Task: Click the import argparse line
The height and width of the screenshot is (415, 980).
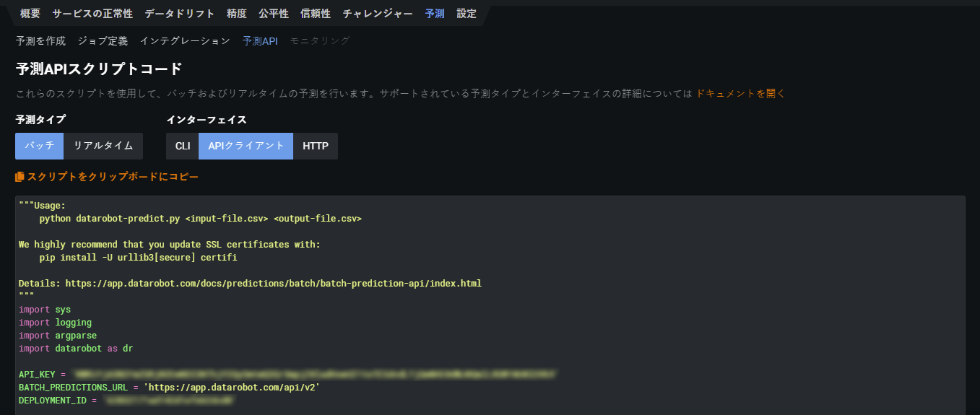Action: pyautogui.click(x=58, y=335)
